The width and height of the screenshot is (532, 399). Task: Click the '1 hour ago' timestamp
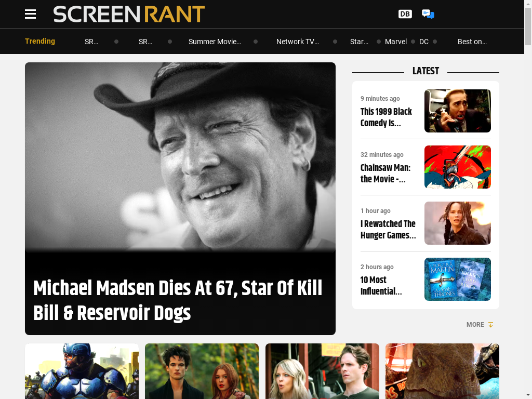375,211
